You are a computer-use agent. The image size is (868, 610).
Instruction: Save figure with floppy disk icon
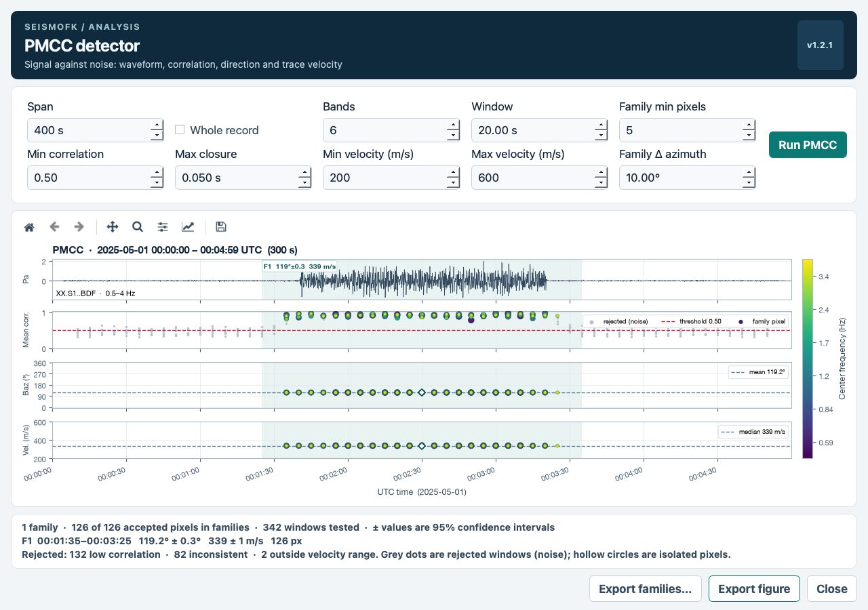click(x=220, y=227)
